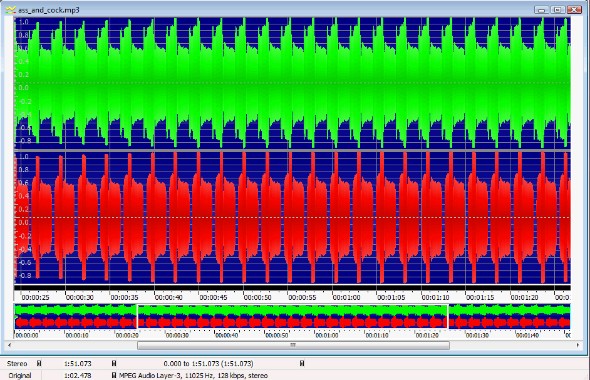The image size is (590, 380).
Task: Minimize the audio file window
Action: click(541, 10)
